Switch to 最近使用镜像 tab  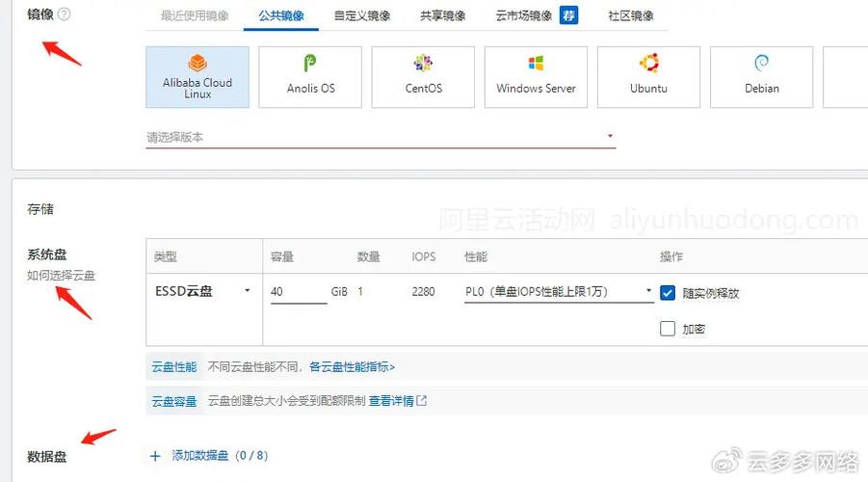pos(195,15)
